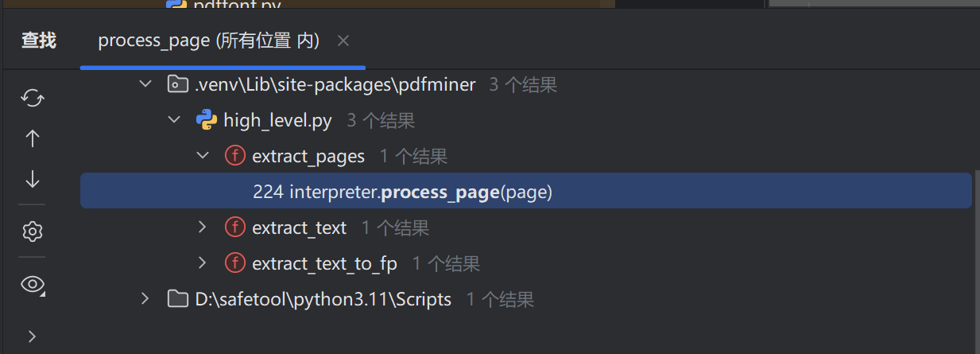Click the extract_pages function icon

pos(234,156)
